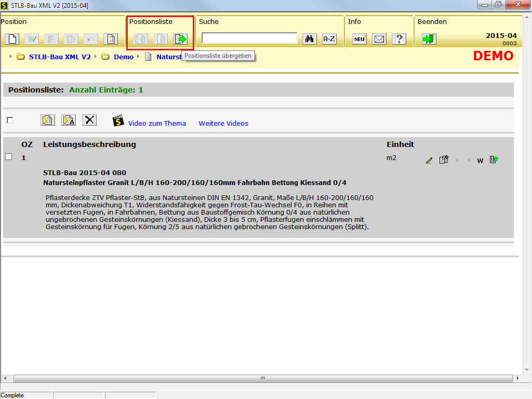The width and height of the screenshot is (532, 399).
Task: Click the 'OZ' column header
Action: (x=27, y=144)
